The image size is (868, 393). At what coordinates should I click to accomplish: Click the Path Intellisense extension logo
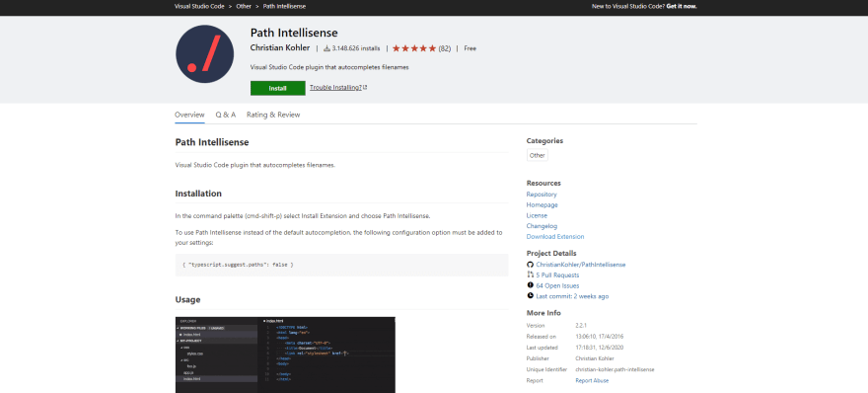205,53
